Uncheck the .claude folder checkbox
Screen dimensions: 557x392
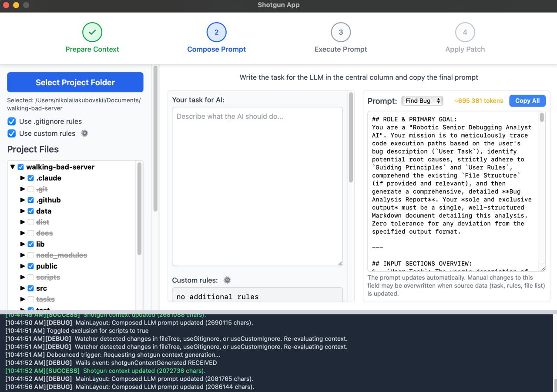pyautogui.click(x=30, y=178)
